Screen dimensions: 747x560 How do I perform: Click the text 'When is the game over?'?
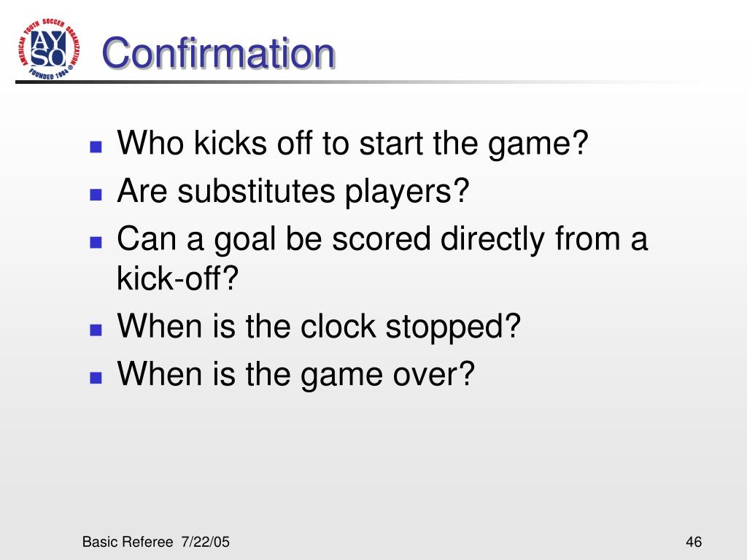click(296, 374)
